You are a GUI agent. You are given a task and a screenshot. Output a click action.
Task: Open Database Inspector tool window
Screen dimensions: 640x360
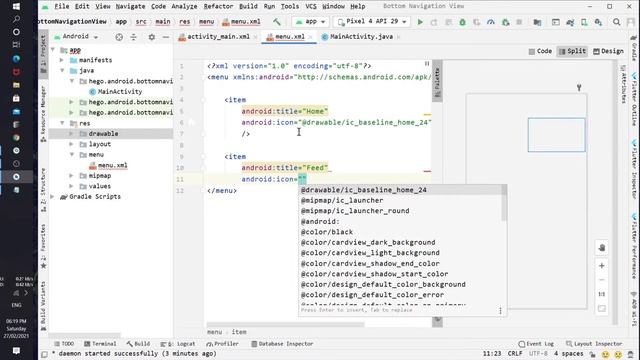pos(282,344)
